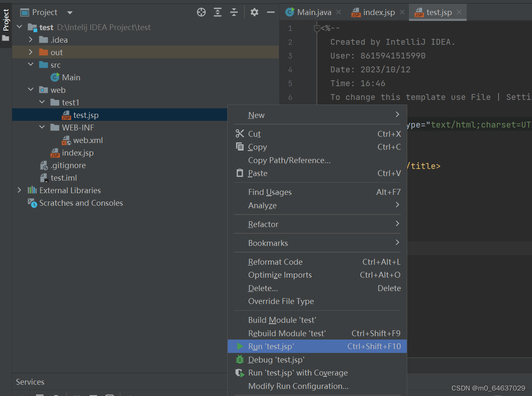Click the Debug bug icon for test.jsp
The width and height of the screenshot is (532, 396).
pos(240,360)
